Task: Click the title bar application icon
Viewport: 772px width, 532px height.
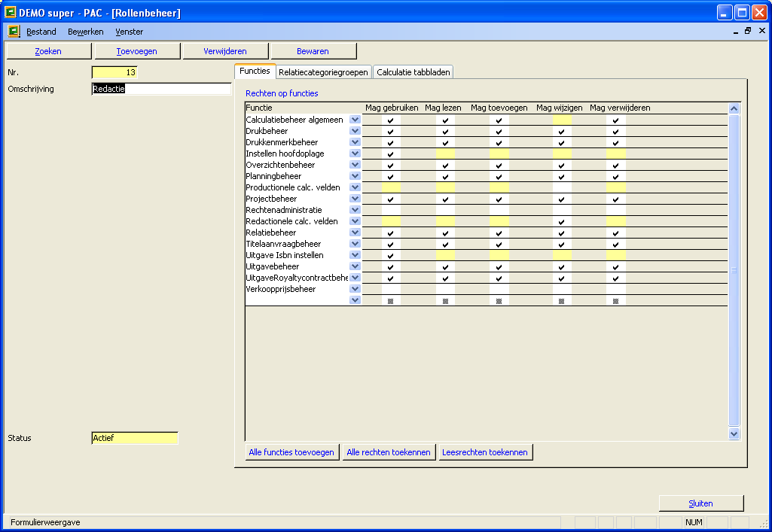Action: coord(11,13)
